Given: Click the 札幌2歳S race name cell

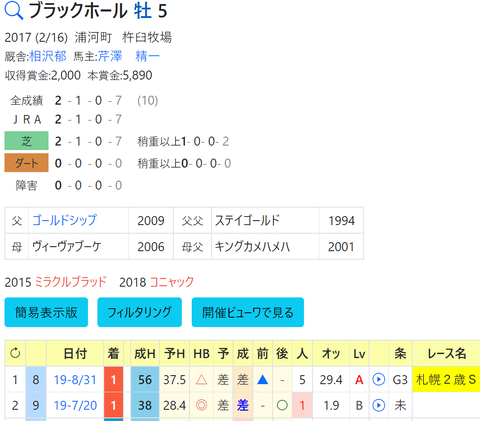Looking at the screenshot, I should point(446,379).
